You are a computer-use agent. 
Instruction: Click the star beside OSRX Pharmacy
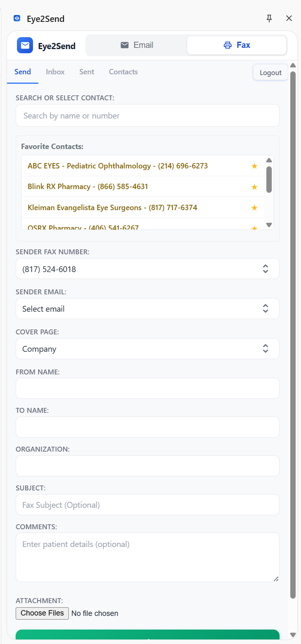[x=254, y=227]
